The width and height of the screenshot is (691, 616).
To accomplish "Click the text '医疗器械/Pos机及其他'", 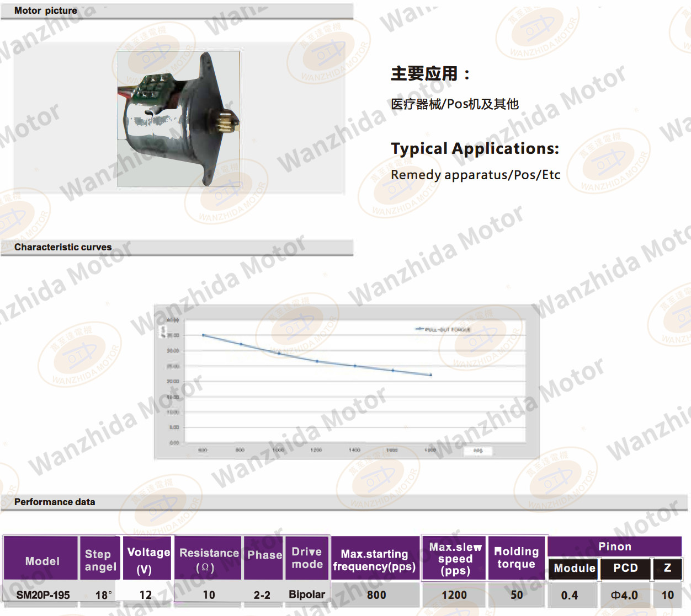I will click(x=455, y=104).
